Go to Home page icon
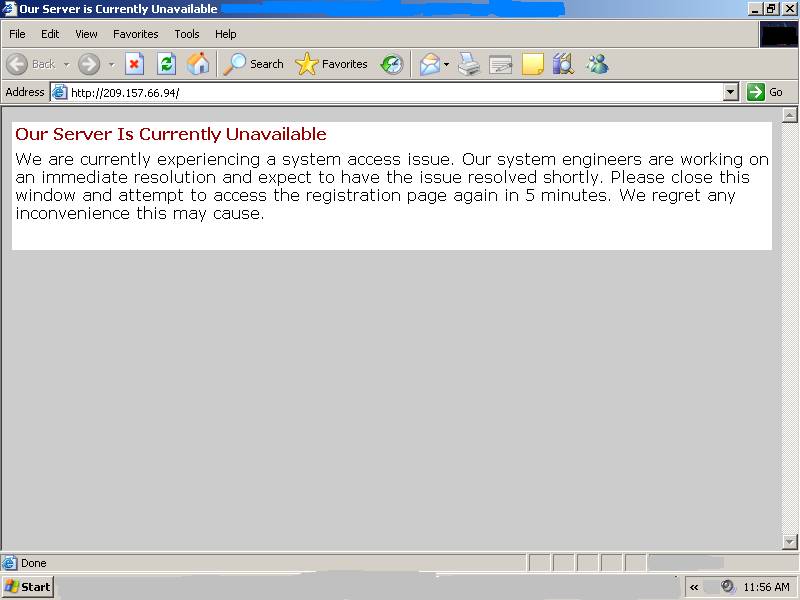800x600 pixels. point(198,64)
